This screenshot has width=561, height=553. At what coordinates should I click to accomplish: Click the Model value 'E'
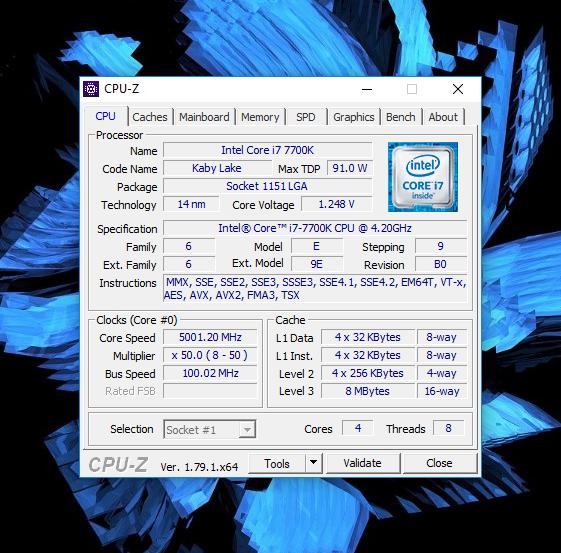click(x=317, y=246)
